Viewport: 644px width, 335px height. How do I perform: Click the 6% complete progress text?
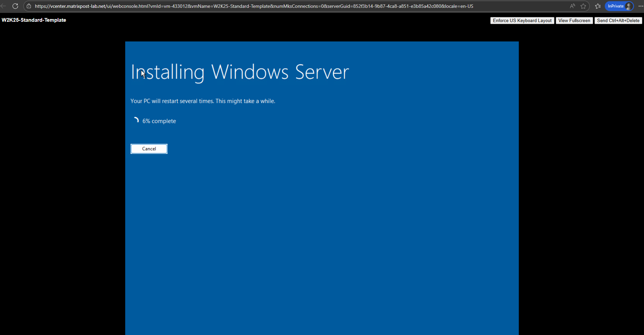pyautogui.click(x=159, y=121)
